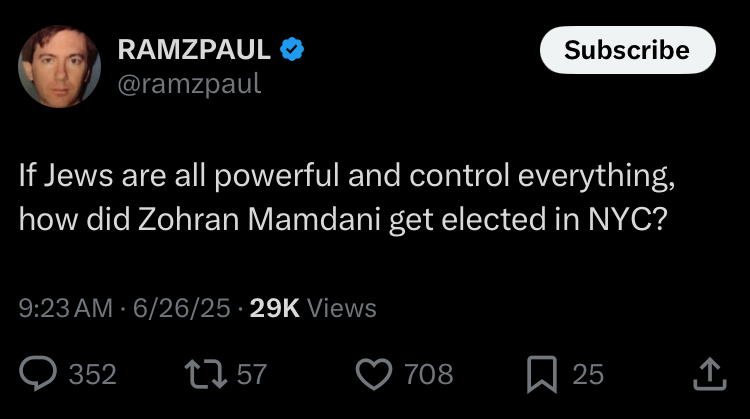Click the word "NYC?" in tweet
750x419 pixels.
(627, 220)
